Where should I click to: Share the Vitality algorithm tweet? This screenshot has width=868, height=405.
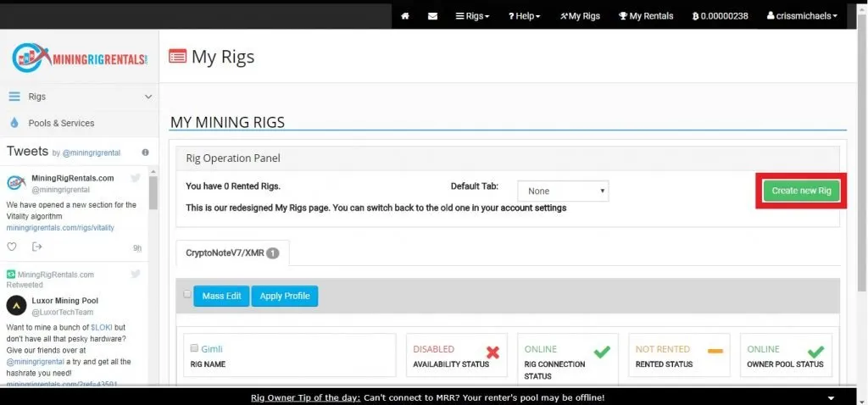pyautogui.click(x=37, y=247)
